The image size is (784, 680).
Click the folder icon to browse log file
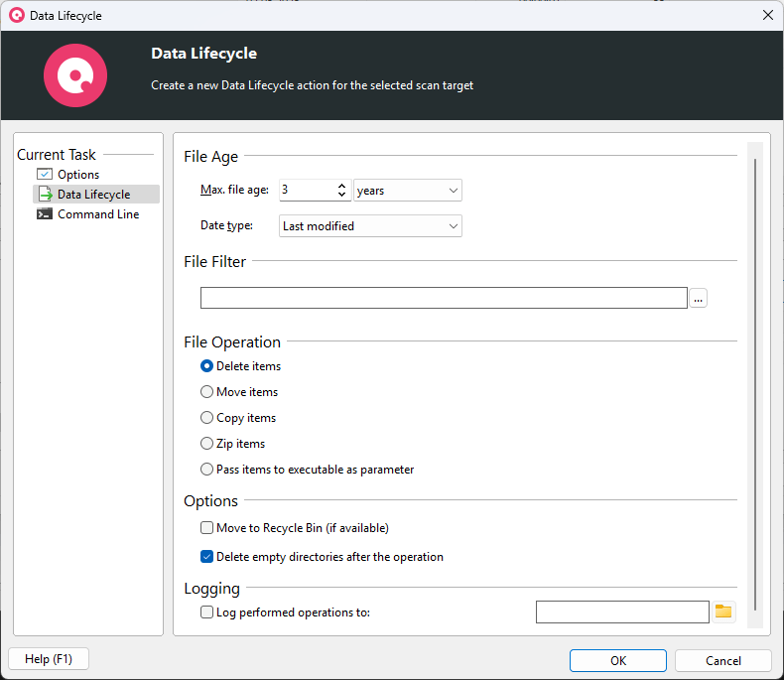coord(723,612)
